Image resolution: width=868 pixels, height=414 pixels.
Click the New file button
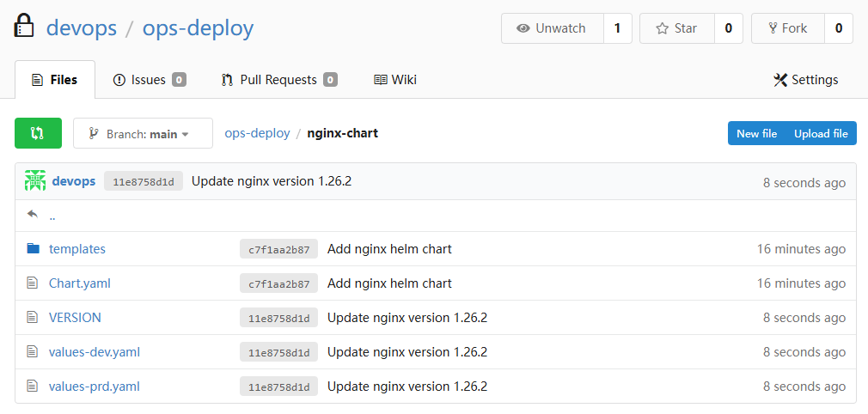point(757,133)
